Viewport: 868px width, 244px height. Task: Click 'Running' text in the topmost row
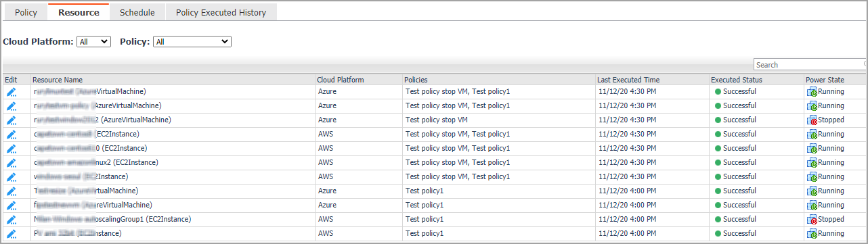click(x=831, y=92)
